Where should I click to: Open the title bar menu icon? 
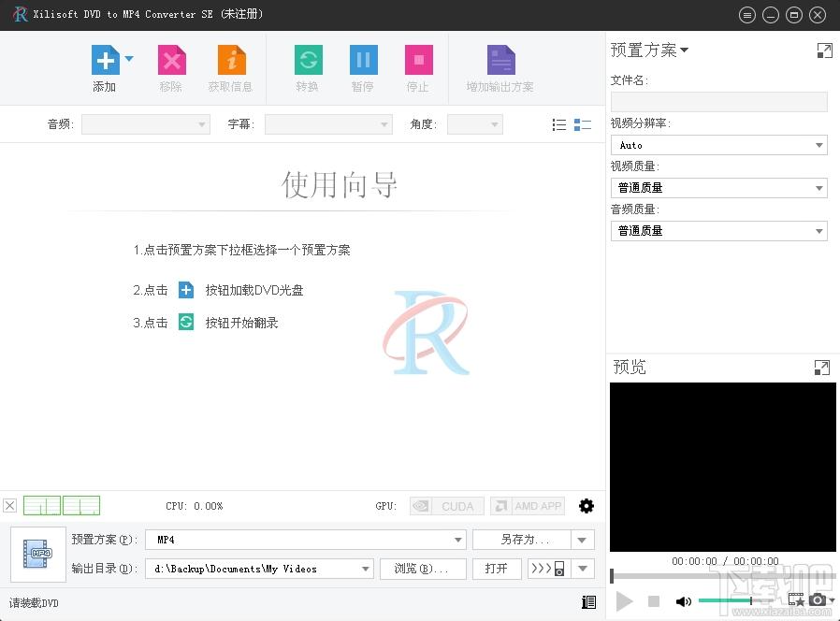(x=746, y=15)
